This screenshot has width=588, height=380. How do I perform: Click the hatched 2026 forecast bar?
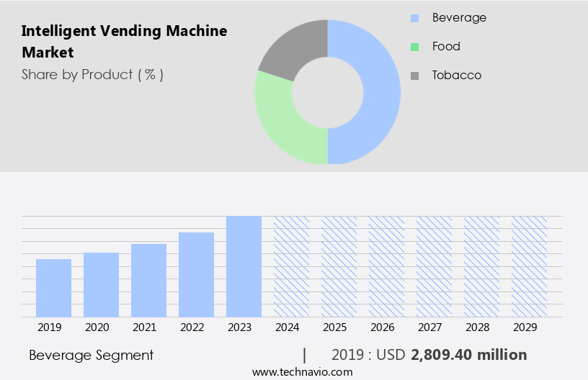click(386, 266)
